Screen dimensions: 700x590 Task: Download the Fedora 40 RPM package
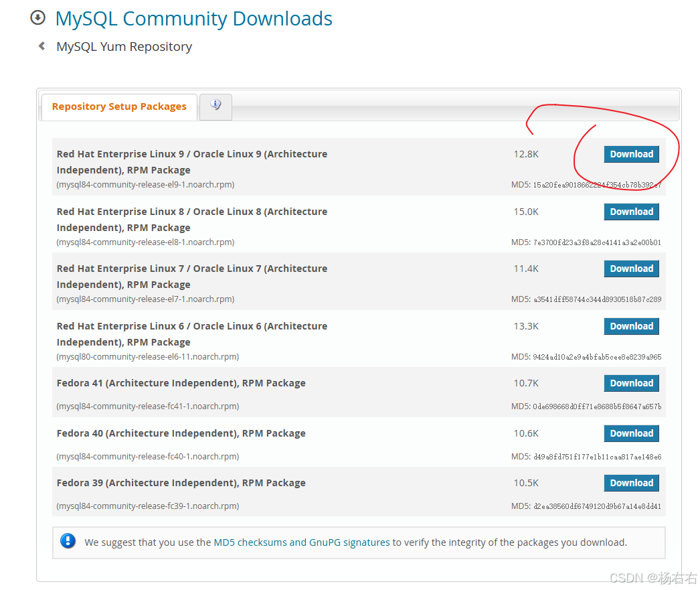pyautogui.click(x=631, y=433)
